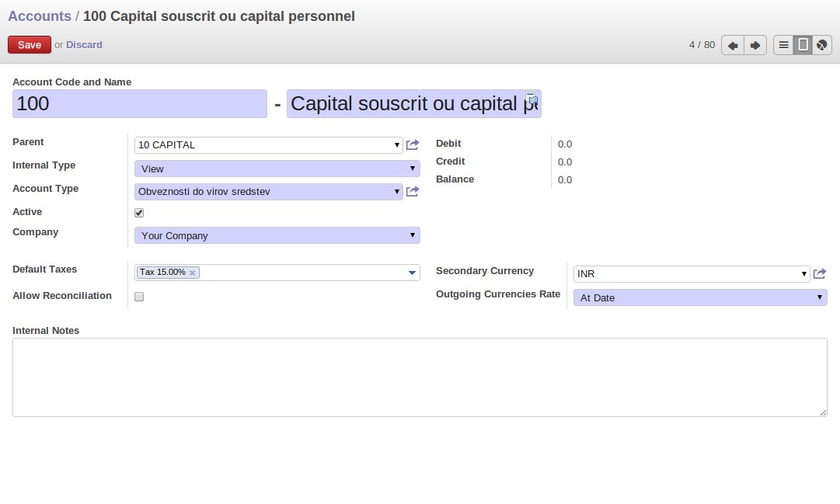Switch to graph view
Viewport: 840px width, 504px height.
click(x=821, y=45)
